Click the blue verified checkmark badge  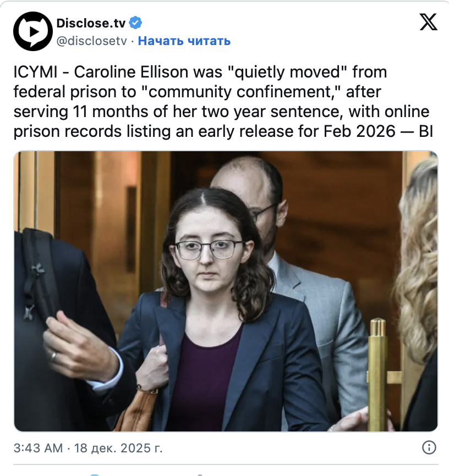(x=135, y=23)
